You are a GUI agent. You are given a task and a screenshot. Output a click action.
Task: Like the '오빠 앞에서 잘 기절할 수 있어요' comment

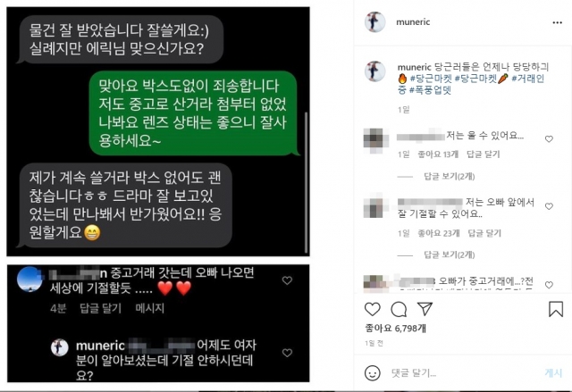[x=549, y=206]
